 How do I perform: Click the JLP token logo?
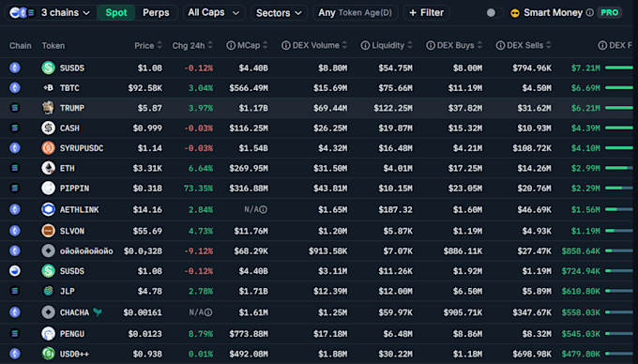(48, 291)
